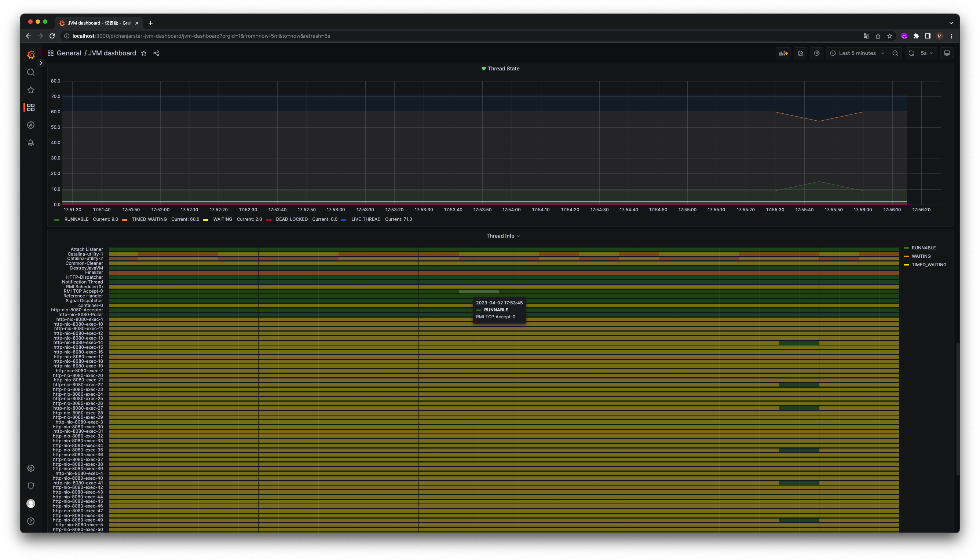Toggle DEAD_LOCKED series in legend
The width and height of the screenshot is (980, 560).
click(292, 219)
